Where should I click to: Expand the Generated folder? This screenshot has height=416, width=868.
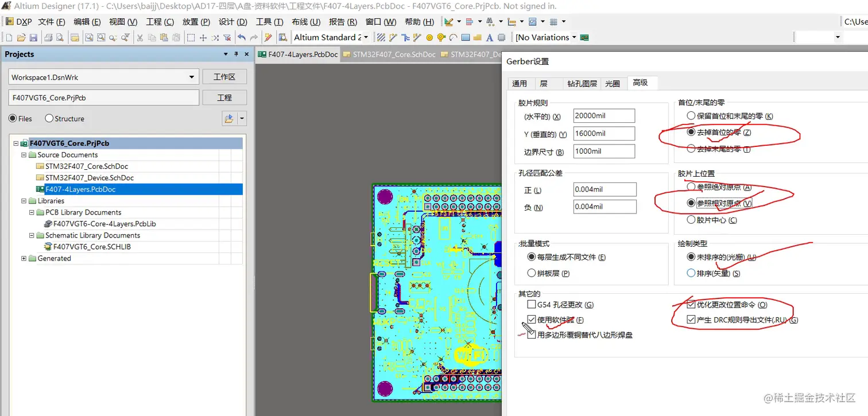point(24,258)
